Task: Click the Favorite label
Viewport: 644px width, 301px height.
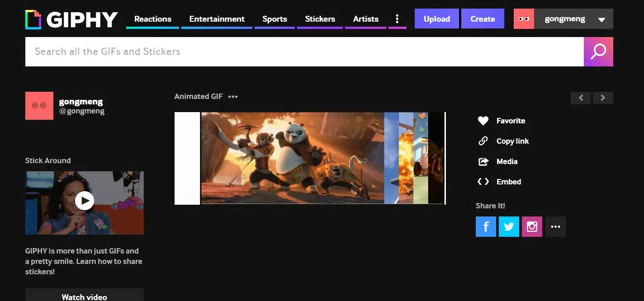Action: [511, 121]
